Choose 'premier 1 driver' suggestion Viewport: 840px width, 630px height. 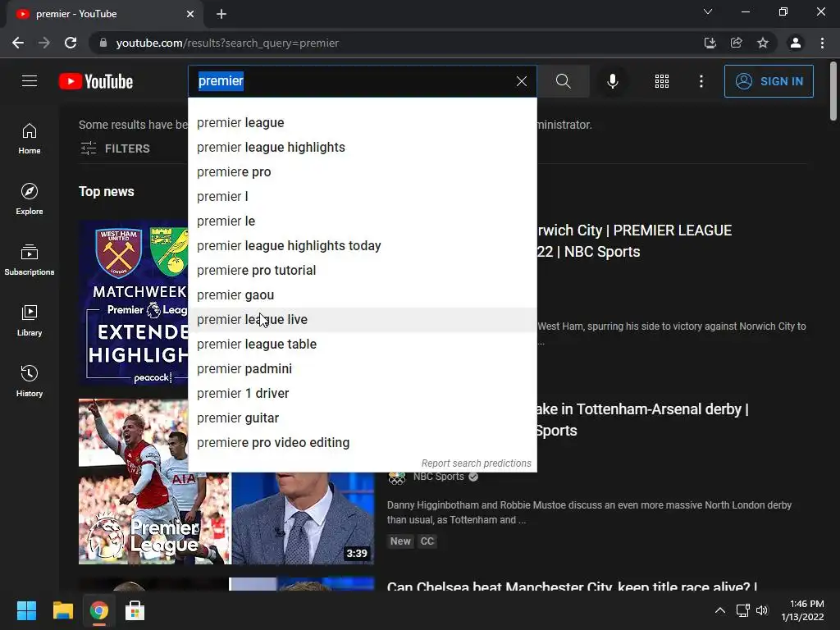[362, 394]
